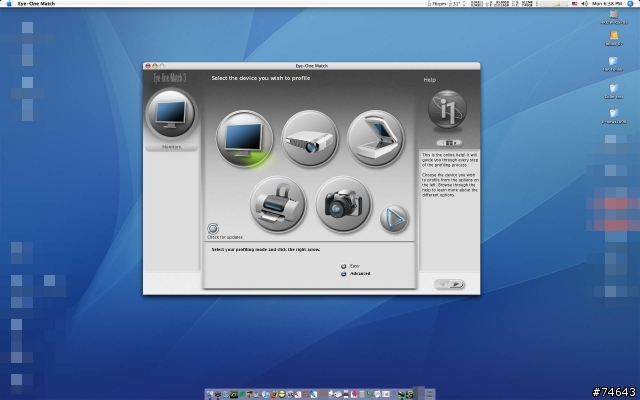Image resolution: width=640 pixels, height=400 pixels.
Task: Click the volume icon in menu bar
Action: tap(584, 3)
